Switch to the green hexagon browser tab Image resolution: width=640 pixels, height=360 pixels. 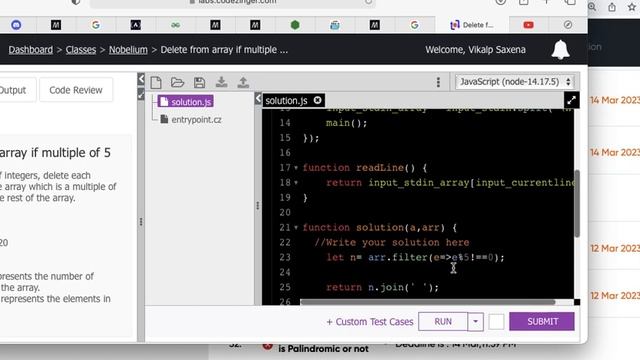pyautogui.click(x=295, y=25)
